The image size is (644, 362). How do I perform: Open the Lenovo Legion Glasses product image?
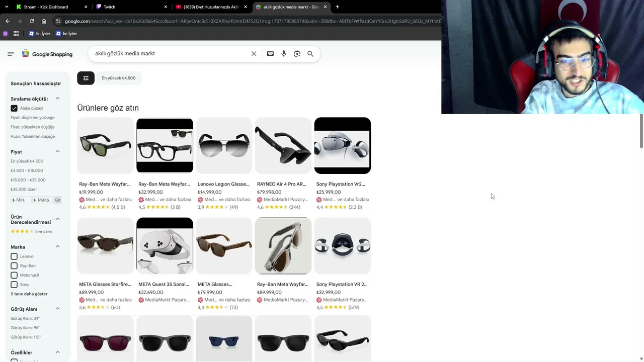(224, 145)
